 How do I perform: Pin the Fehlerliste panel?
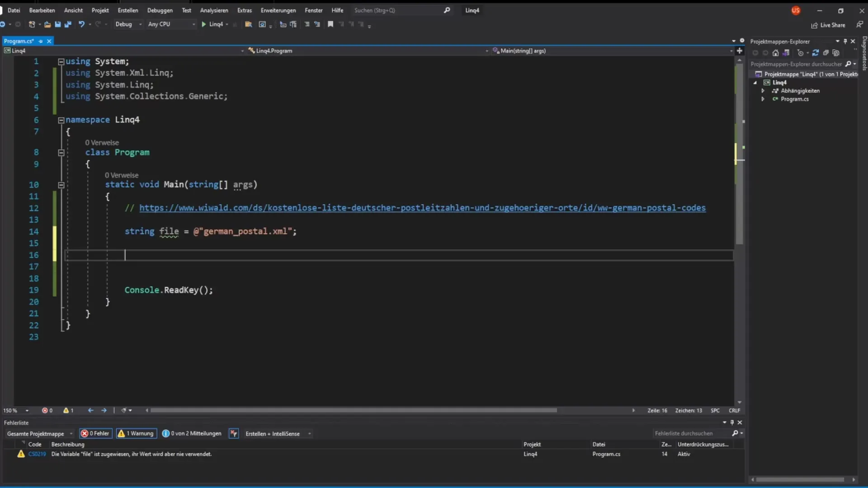732,422
